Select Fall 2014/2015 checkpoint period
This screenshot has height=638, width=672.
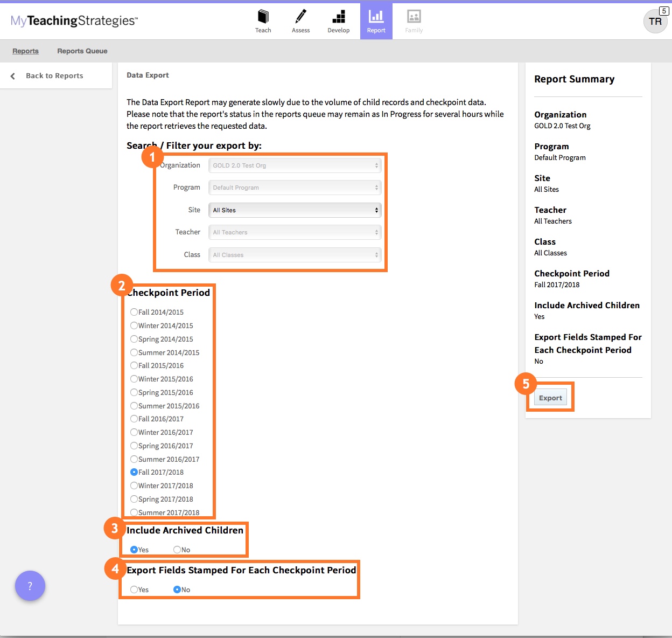coord(134,312)
